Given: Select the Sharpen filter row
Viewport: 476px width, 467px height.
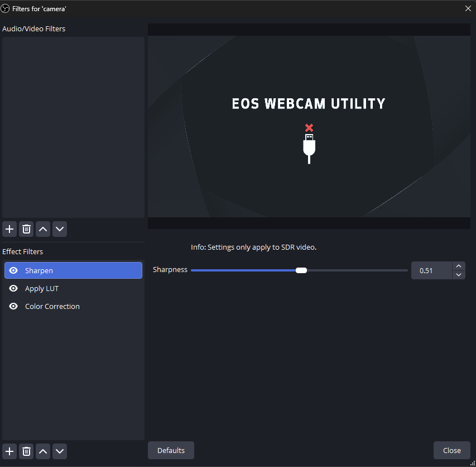Looking at the screenshot, I should coord(73,270).
